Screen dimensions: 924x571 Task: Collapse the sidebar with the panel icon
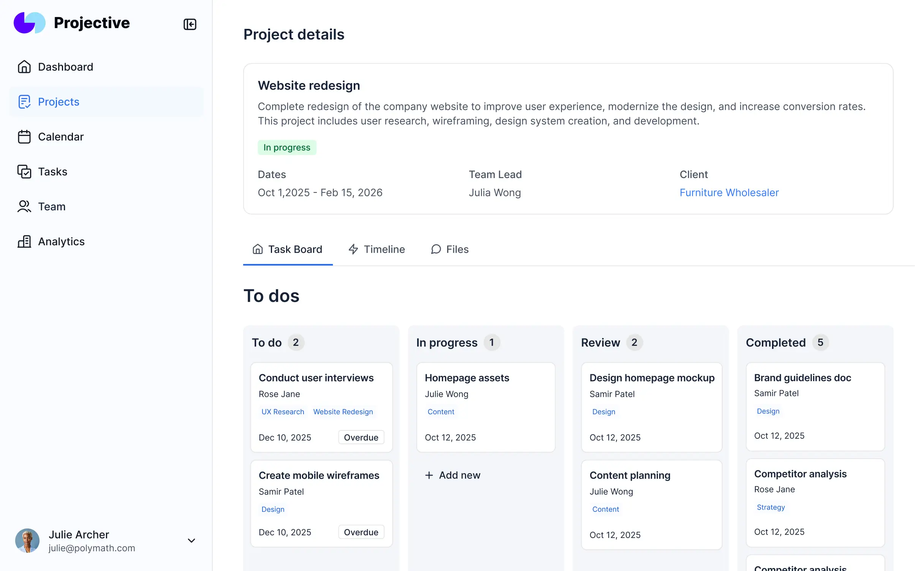[190, 24]
